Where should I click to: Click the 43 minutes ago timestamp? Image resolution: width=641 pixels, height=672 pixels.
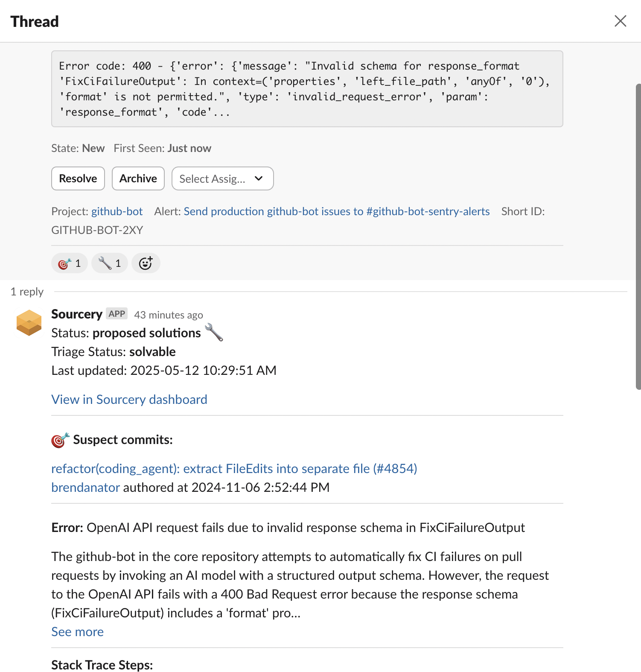pos(169,315)
